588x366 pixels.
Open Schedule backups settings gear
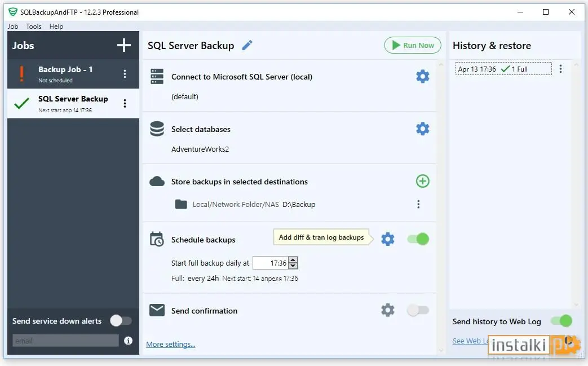pyautogui.click(x=388, y=239)
